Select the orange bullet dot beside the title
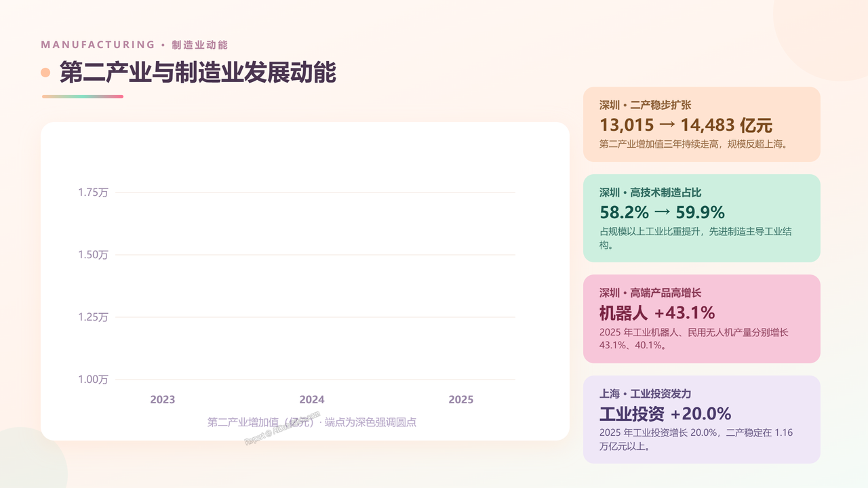868x488 pixels. [45, 73]
